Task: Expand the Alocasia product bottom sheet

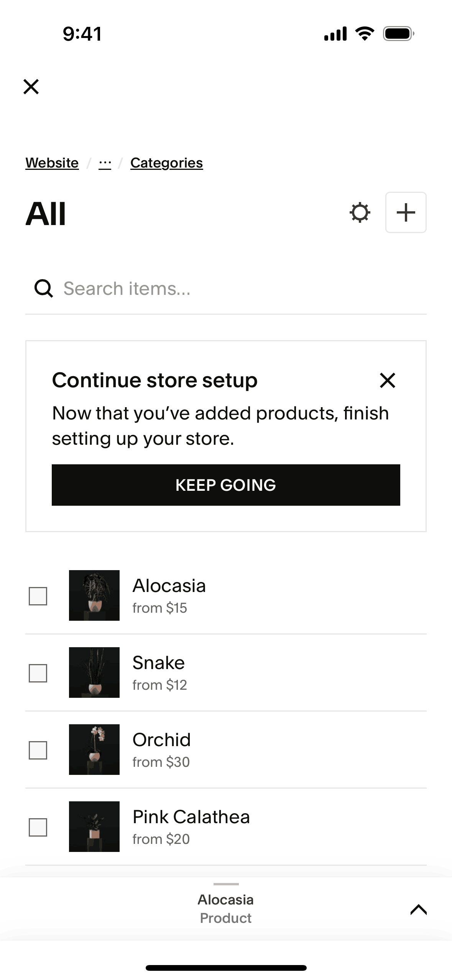Action: pyautogui.click(x=418, y=909)
